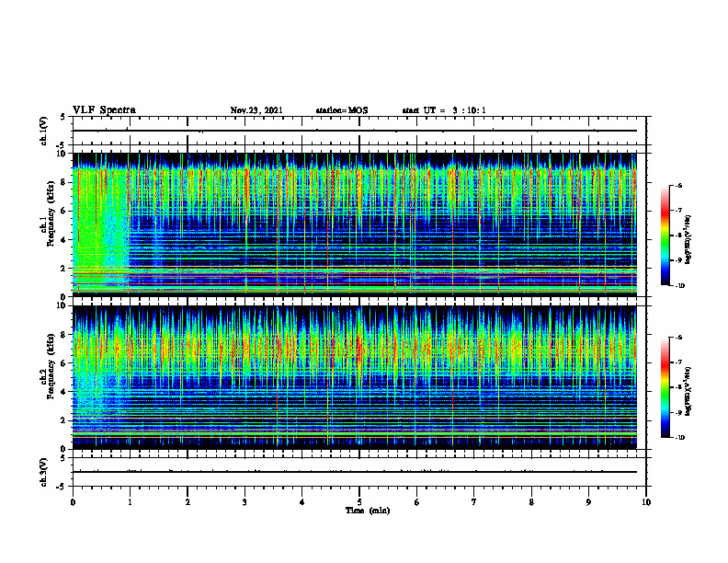The width and height of the screenshot is (728, 563).
Task: Click the "-6" label on ch.1 color bar
Action: 678,185
